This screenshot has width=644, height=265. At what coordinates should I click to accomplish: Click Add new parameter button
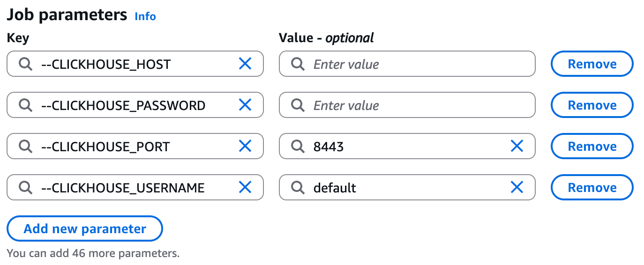85,229
